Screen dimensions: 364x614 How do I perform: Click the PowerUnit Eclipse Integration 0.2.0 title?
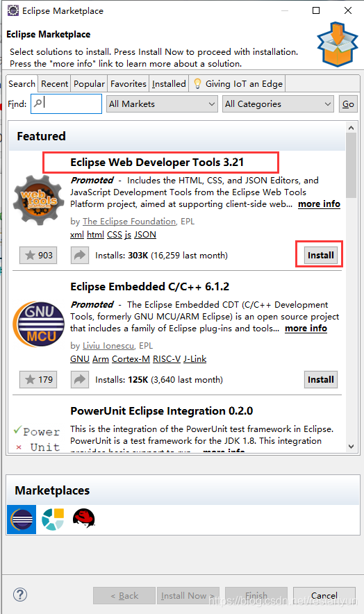(161, 410)
